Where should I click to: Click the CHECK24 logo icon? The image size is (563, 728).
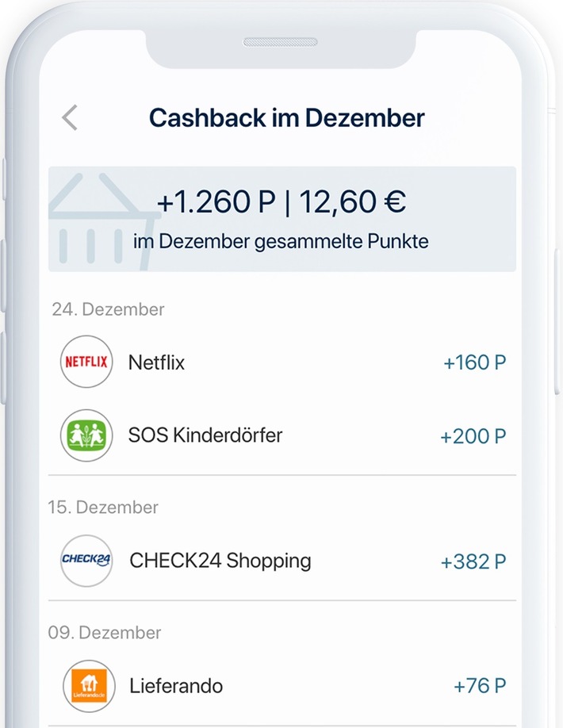pyautogui.click(x=86, y=561)
